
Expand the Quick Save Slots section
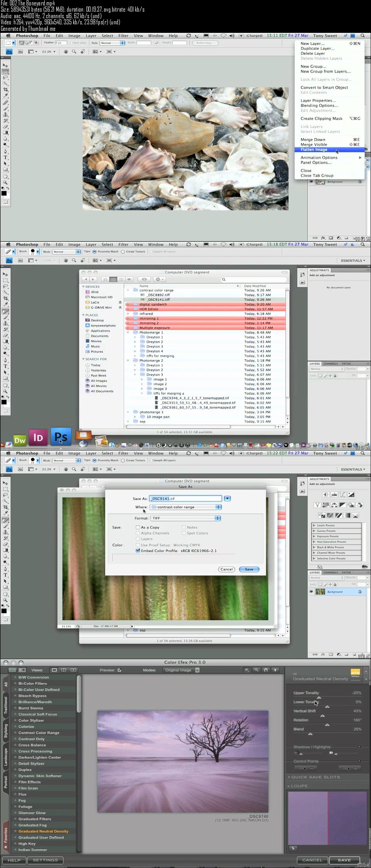[289, 777]
